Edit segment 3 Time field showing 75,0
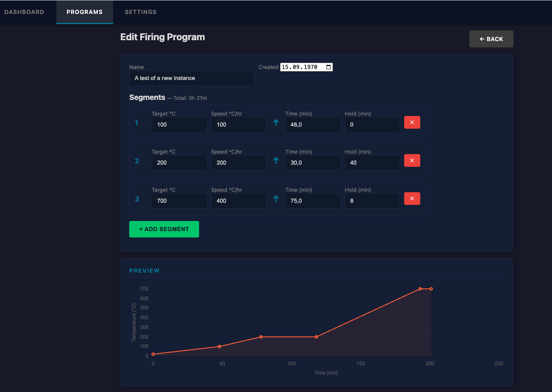This screenshot has width=552, height=392. [x=313, y=201]
